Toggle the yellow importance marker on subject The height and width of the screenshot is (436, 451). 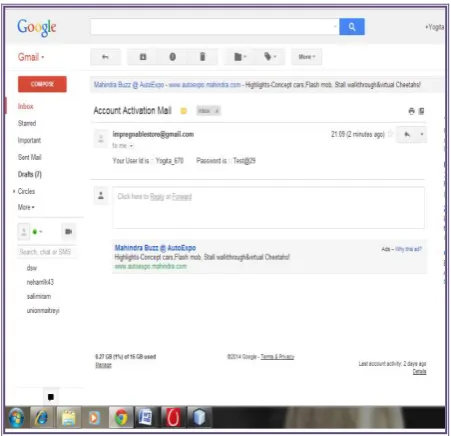tap(183, 111)
